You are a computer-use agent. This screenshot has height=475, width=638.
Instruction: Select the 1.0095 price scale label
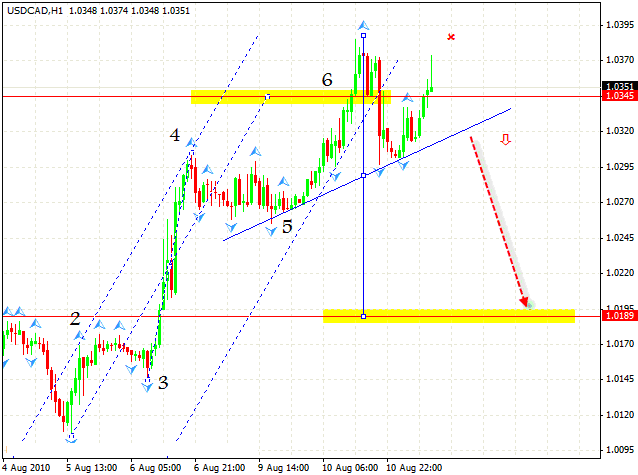click(620, 450)
